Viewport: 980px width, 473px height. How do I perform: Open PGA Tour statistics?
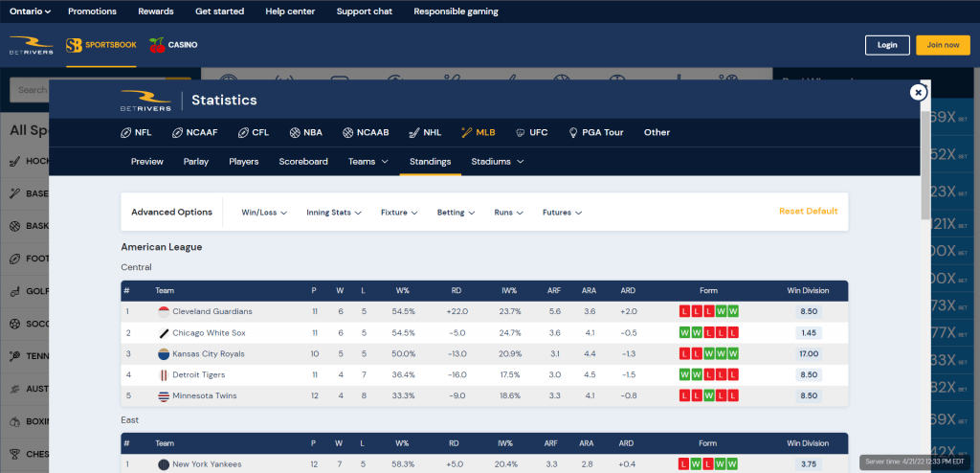595,133
